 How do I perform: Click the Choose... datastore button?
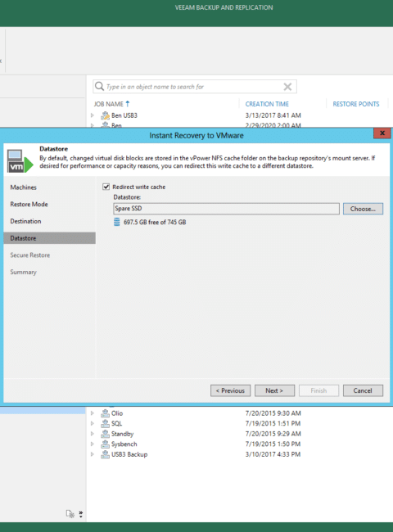click(x=363, y=209)
